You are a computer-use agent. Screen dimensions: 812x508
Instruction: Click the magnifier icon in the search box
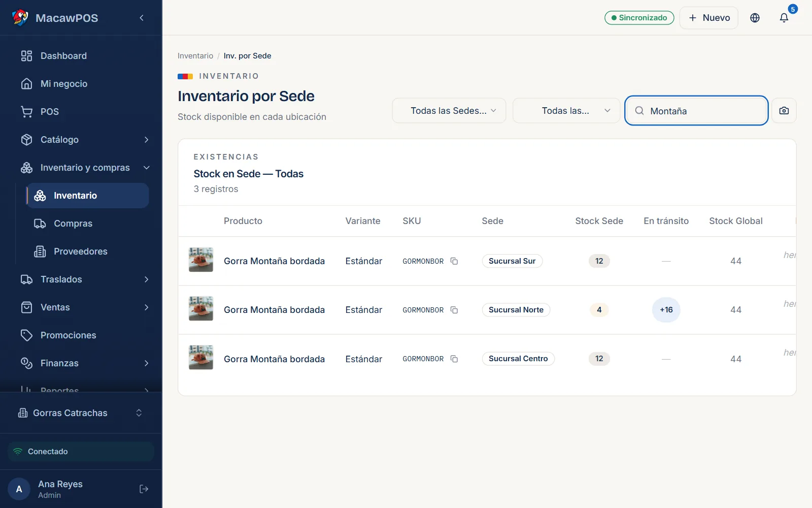639,111
